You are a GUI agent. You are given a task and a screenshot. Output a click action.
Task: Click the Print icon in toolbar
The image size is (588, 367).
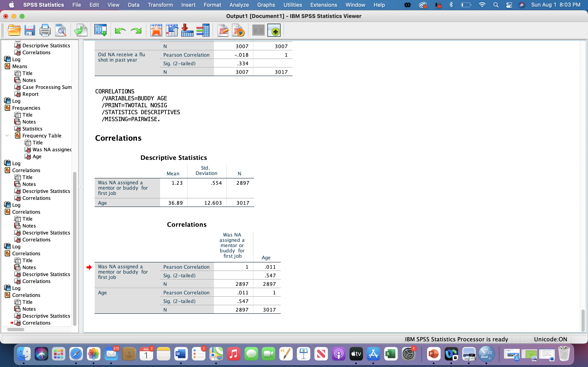[x=45, y=31]
